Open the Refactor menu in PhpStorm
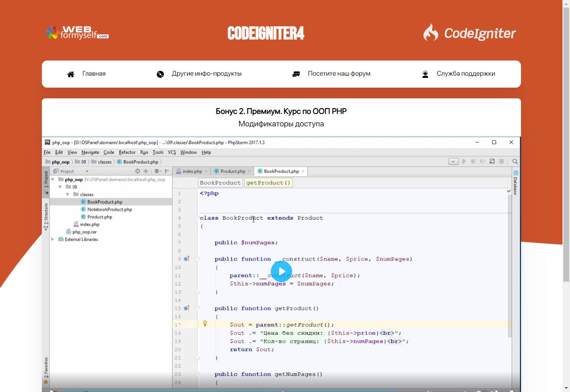Image resolution: width=570 pixels, height=392 pixels. pyautogui.click(x=127, y=152)
